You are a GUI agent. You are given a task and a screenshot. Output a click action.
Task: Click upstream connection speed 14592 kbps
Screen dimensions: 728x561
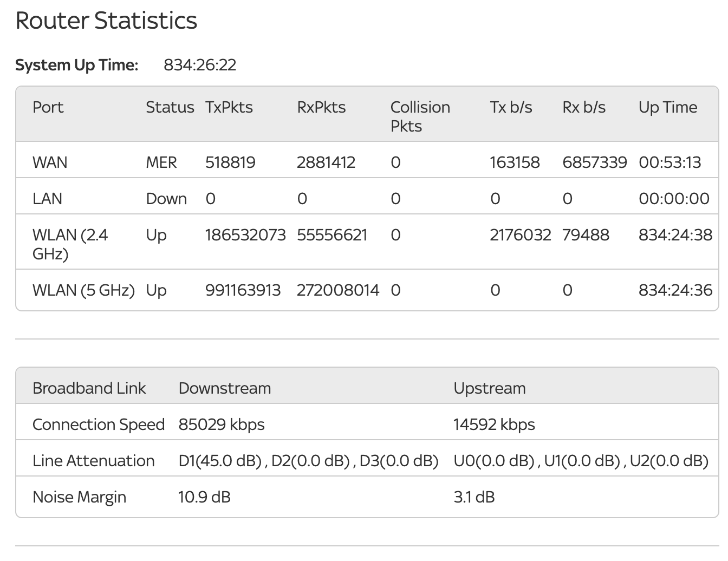point(494,425)
